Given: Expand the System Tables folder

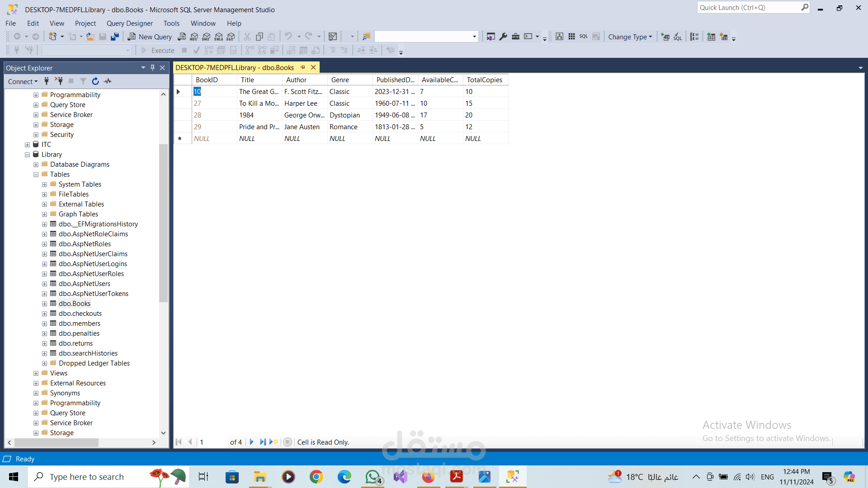Looking at the screenshot, I should pyautogui.click(x=44, y=184).
